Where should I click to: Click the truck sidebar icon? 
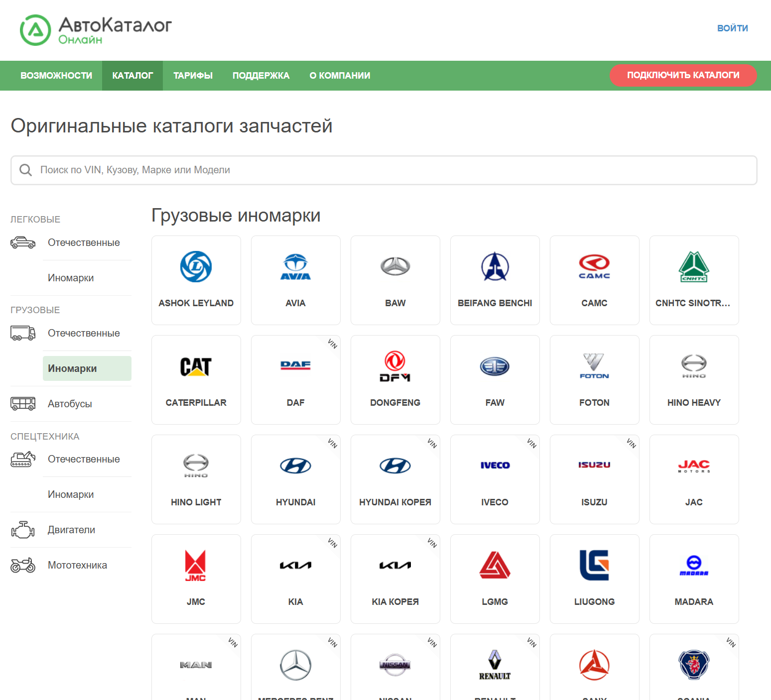pos(23,333)
